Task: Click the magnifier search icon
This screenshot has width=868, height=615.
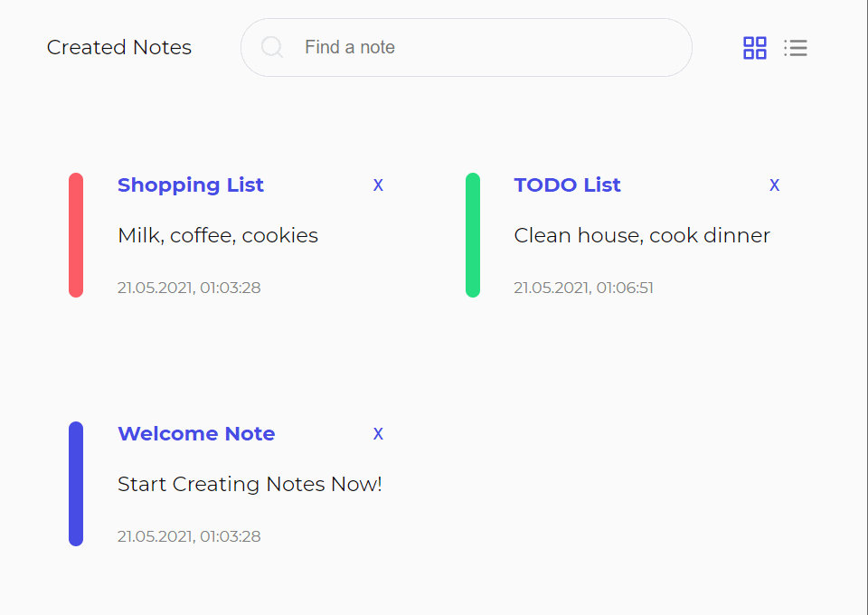Action: tap(272, 47)
